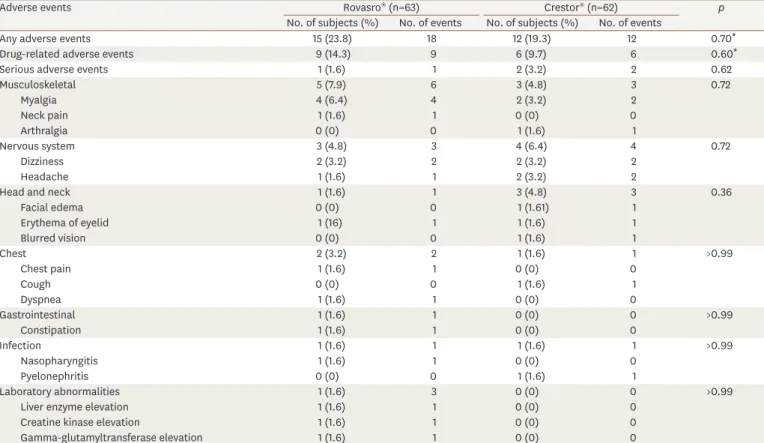The image size is (764, 443).
Task: Click the 'Serious adverse events' row label
Action: 54,69
